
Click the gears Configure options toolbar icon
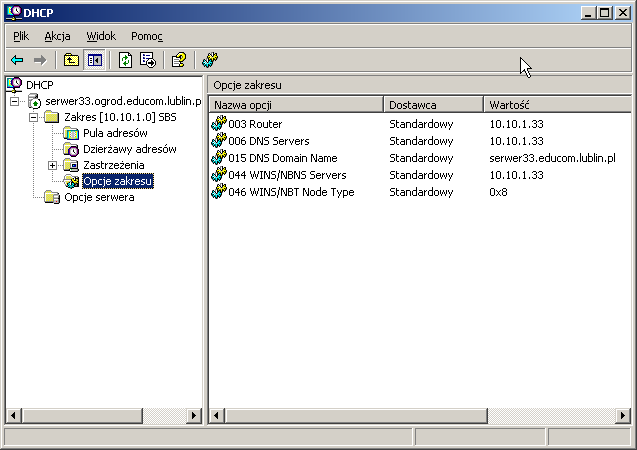210,60
